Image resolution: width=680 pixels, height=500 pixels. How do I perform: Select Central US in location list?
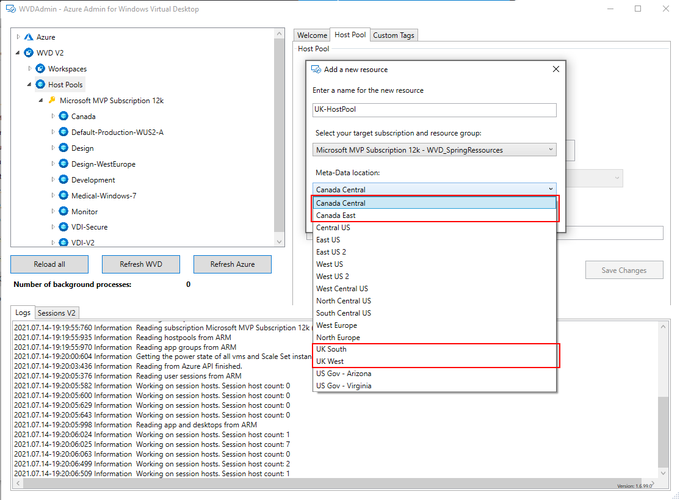click(435, 227)
